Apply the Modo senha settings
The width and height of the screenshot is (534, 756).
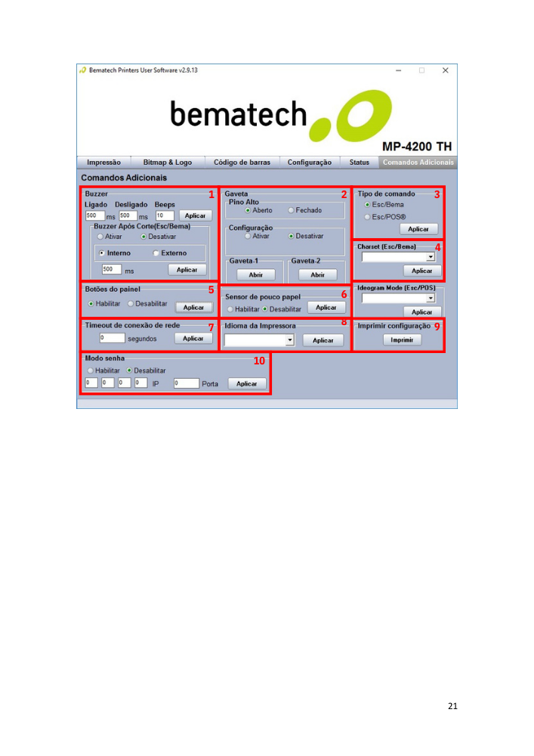pos(246,384)
